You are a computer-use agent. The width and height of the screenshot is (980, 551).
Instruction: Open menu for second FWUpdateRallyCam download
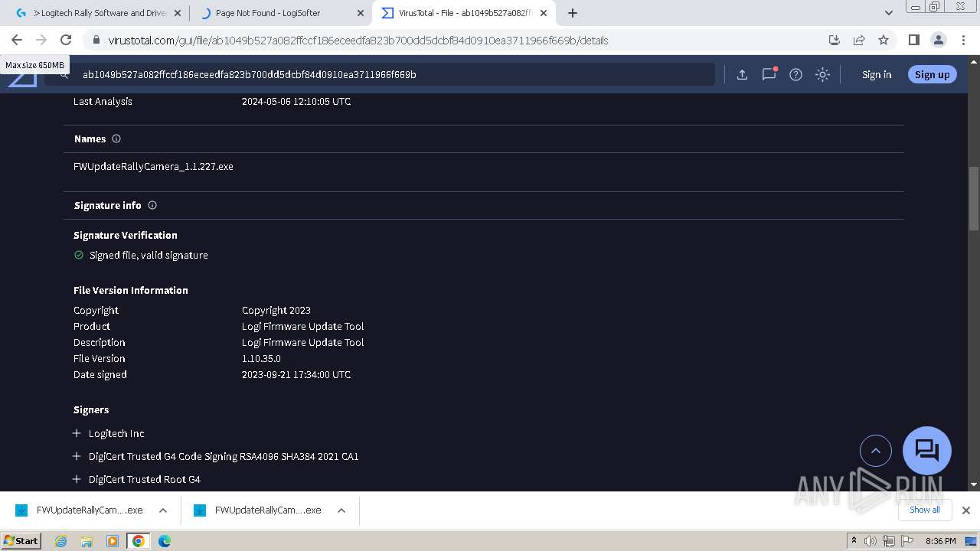tap(341, 510)
